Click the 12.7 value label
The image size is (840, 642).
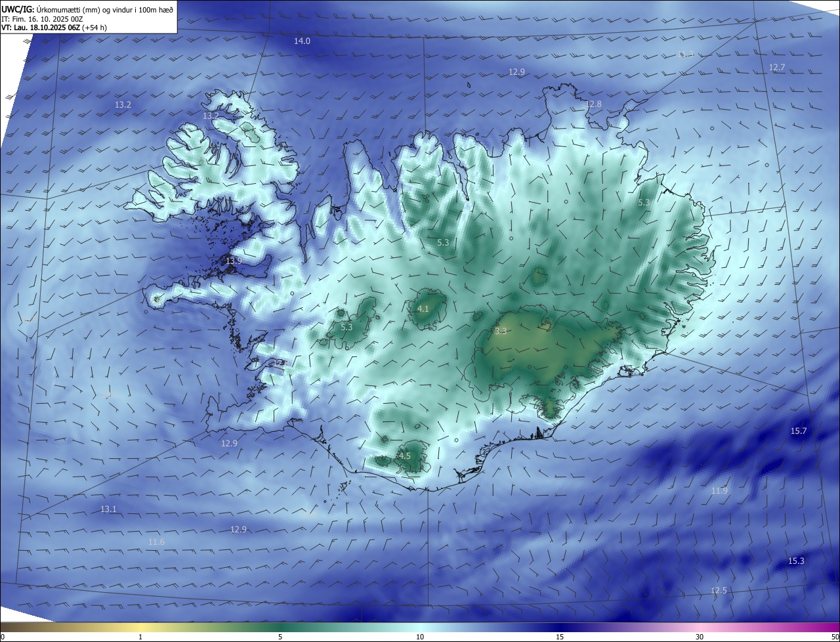pos(777,68)
